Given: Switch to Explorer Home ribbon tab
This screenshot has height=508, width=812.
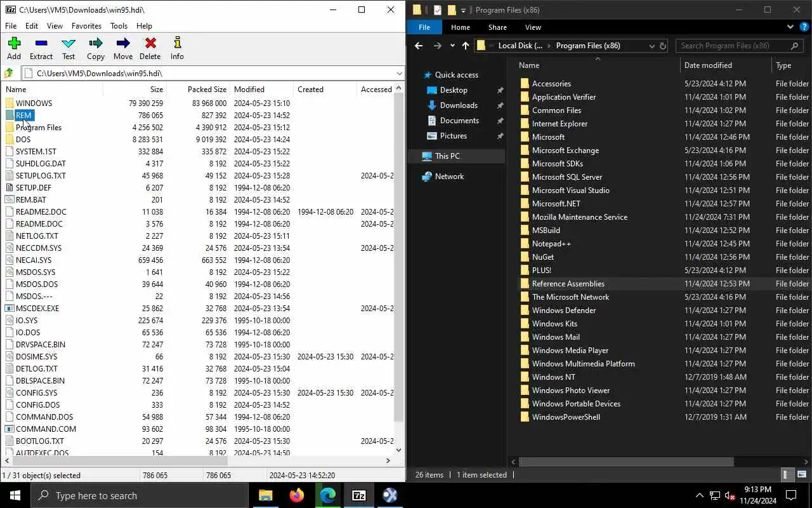Looking at the screenshot, I should pyautogui.click(x=461, y=27).
